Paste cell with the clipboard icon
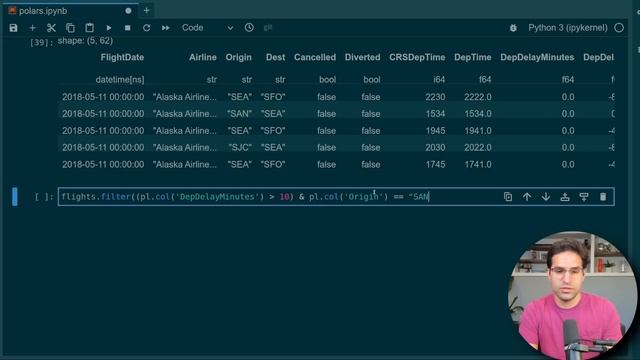The height and width of the screenshot is (360, 640). click(89, 28)
